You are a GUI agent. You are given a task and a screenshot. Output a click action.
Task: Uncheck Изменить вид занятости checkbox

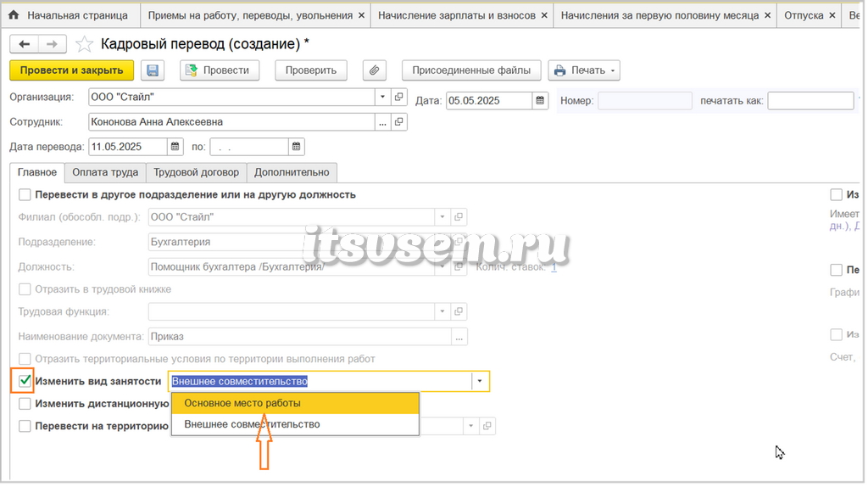25,381
